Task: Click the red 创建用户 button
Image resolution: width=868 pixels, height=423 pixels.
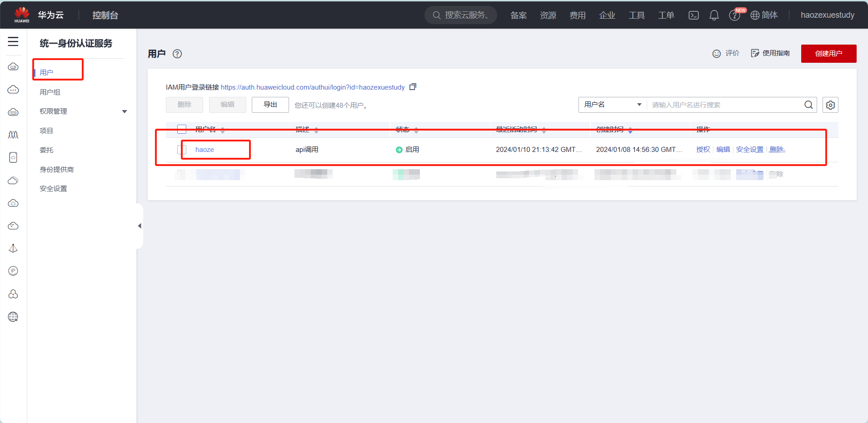Action: [x=828, y=54]
